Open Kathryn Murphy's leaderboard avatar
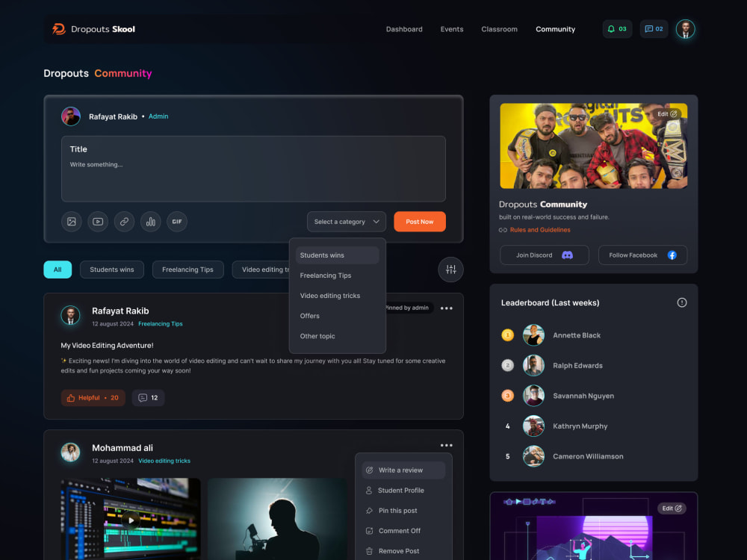 [533, 426]
